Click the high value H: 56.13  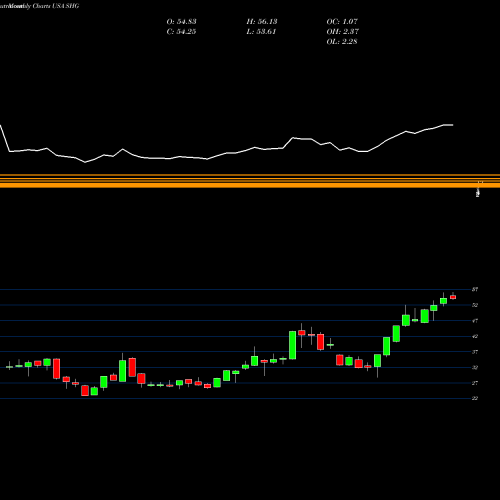pos(262,22)
